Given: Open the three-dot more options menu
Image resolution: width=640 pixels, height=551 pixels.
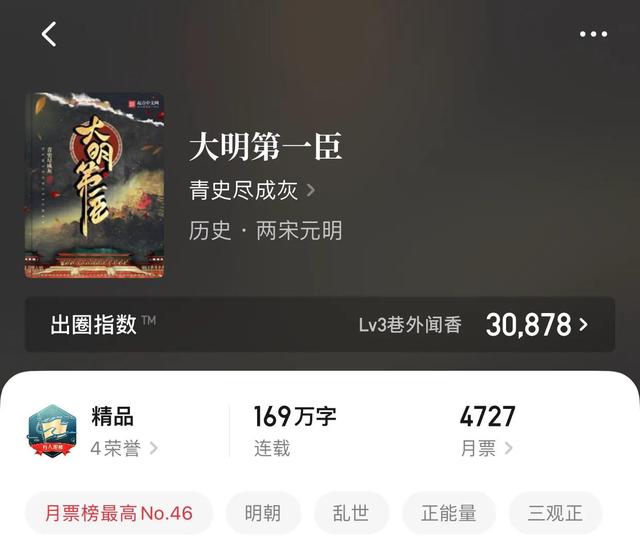Looking at the screenshot, I should (x=593, y=34).
